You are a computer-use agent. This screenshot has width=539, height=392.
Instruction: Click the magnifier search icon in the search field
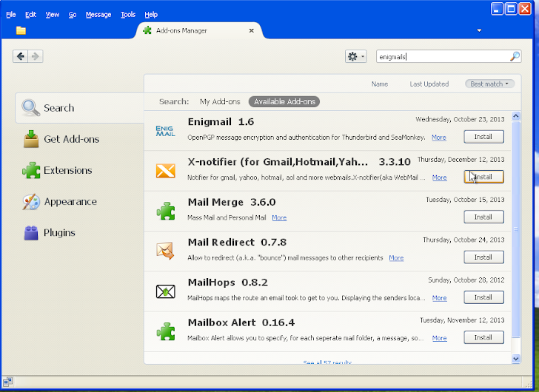pyautogui.click(x=515, y=56)
